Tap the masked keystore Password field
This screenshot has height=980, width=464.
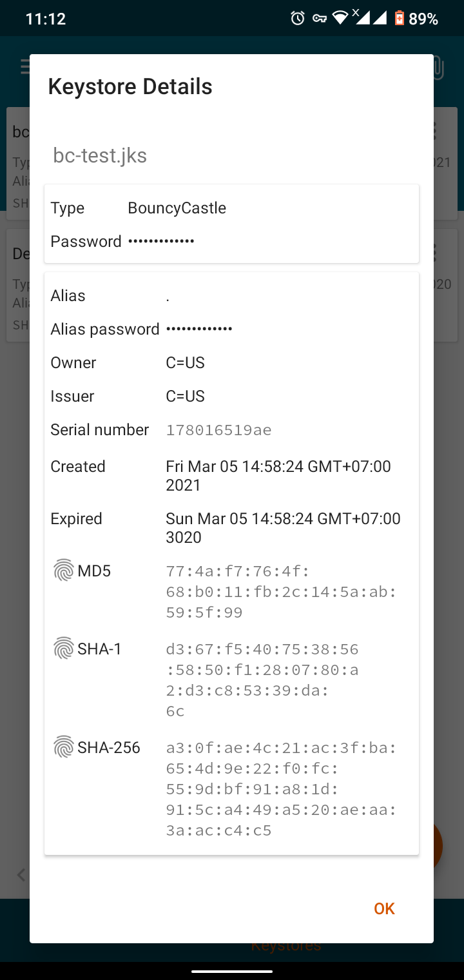pos(161,241)
